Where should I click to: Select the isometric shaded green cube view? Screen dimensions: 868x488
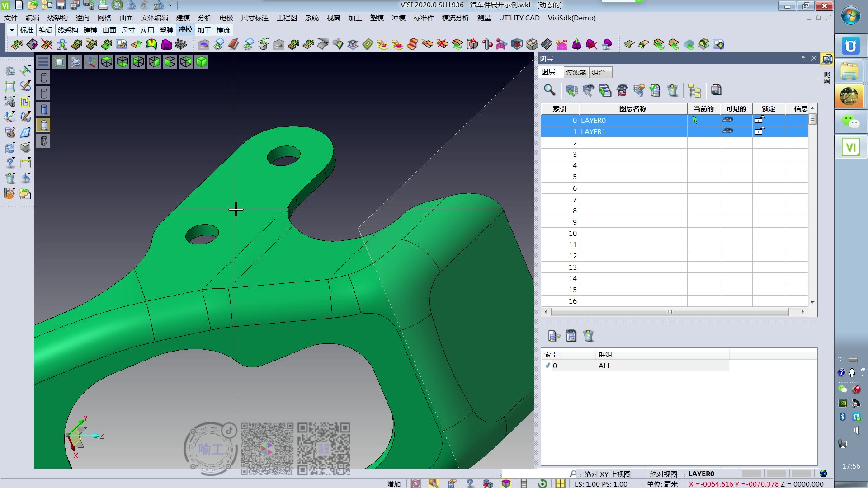202,62
